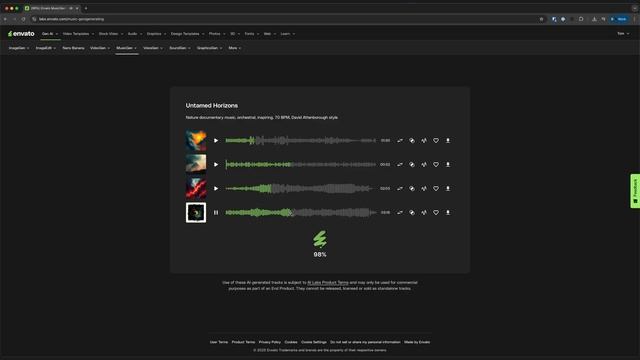Click the Envato logo
Image resolution: width=640 pixels, height=360 pixels.
(x=21, y=34)
